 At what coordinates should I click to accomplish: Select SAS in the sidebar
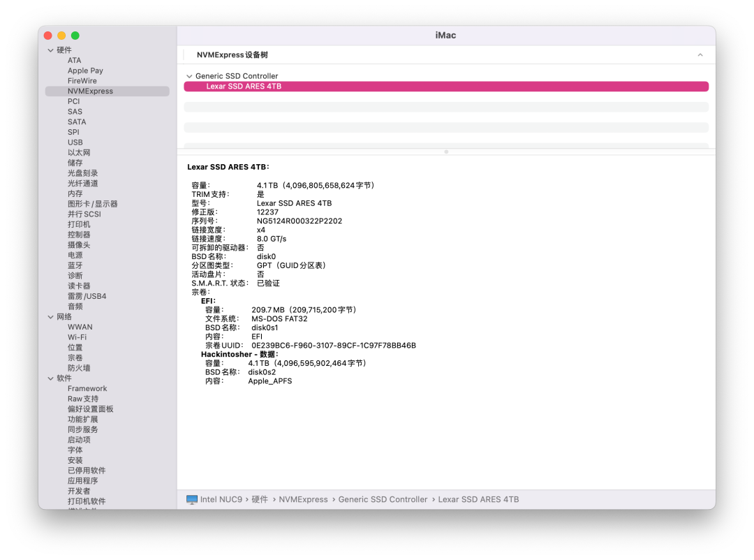pos(75,112)
